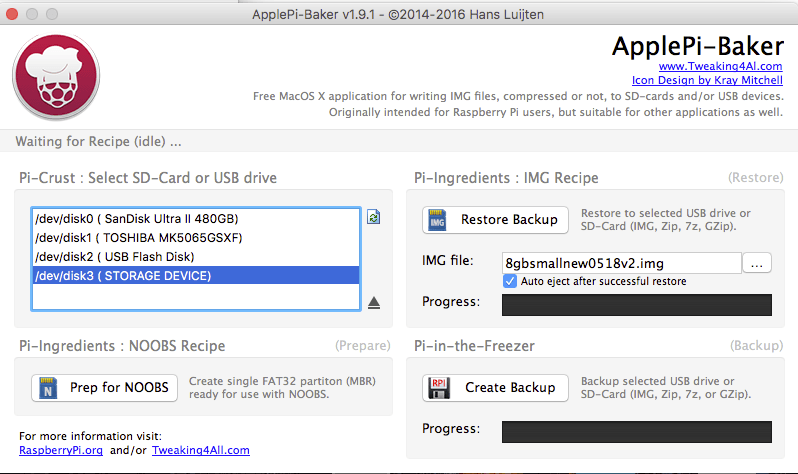
Task: Open the www.Tweaking4All.com link at top
Action: [x=720, y=66]
